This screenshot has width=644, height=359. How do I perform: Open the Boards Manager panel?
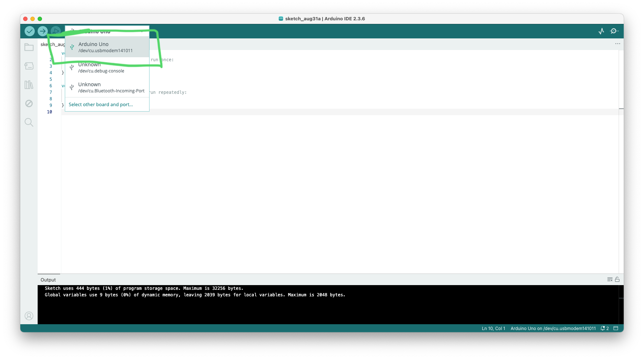29,66
